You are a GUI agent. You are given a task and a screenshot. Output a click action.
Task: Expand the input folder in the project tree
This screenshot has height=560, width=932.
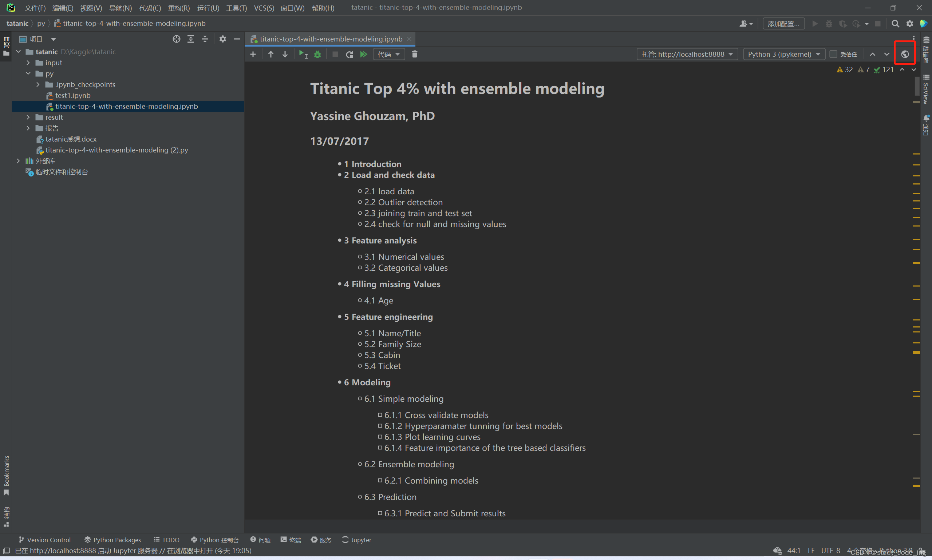coord(28,63)
